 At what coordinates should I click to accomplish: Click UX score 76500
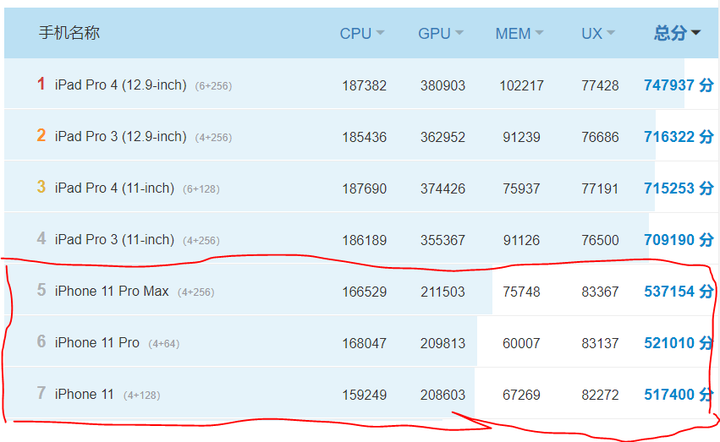coord(600,240)
